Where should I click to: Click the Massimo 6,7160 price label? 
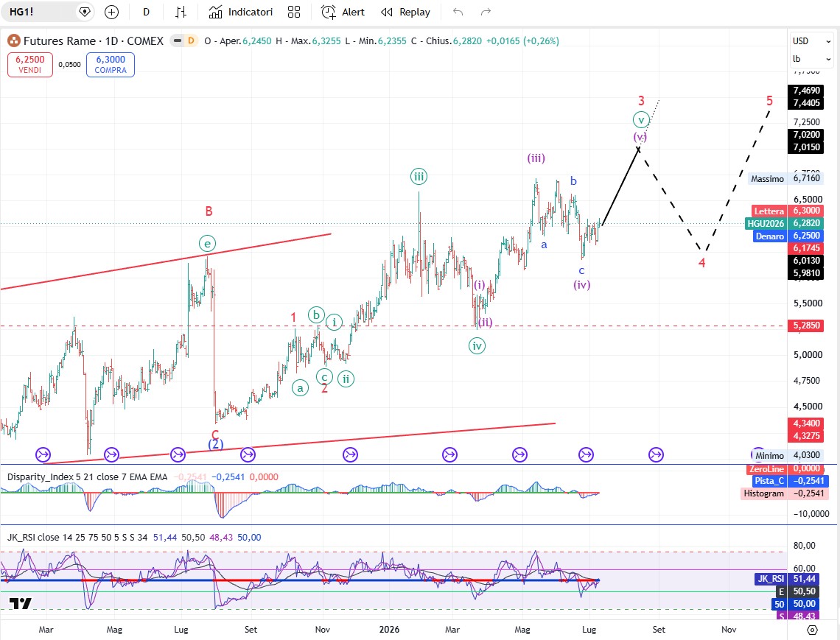(785, 178)
